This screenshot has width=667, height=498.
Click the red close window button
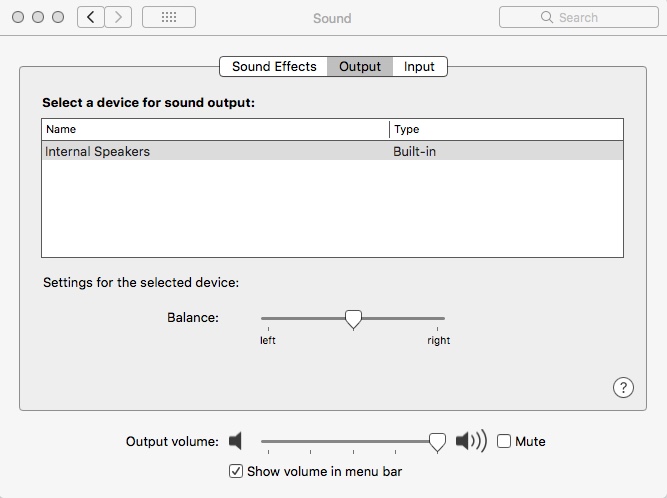(17, 17)
